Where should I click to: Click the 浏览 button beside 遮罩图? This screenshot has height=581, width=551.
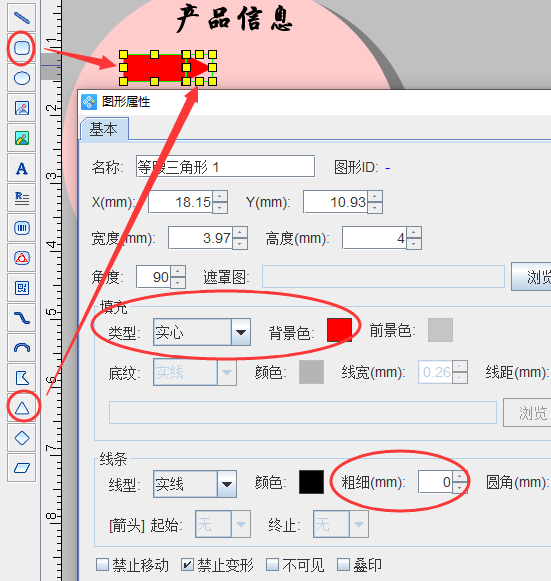click(x=532, y=276)
